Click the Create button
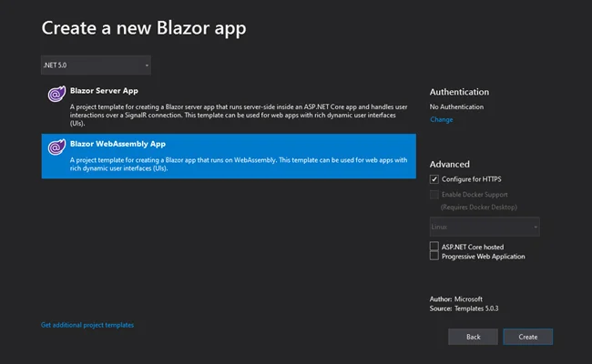The width and height of the screenshot is (592, 364). [x=528, y=337]
